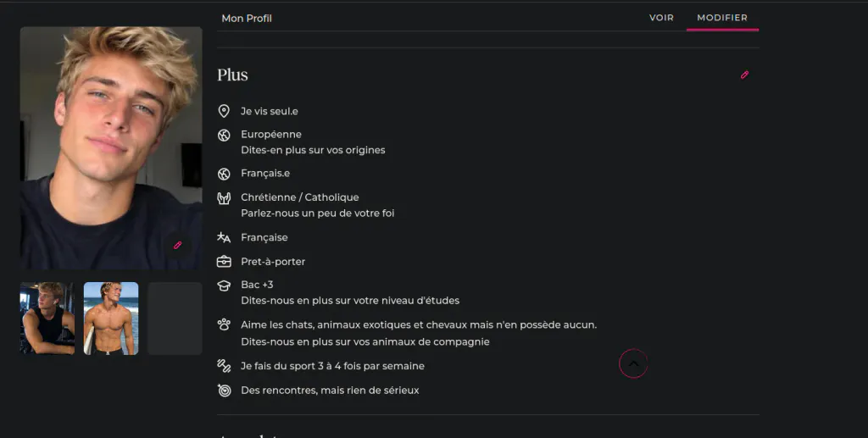Click the paw icon next to pets line

tap(224, 325)
